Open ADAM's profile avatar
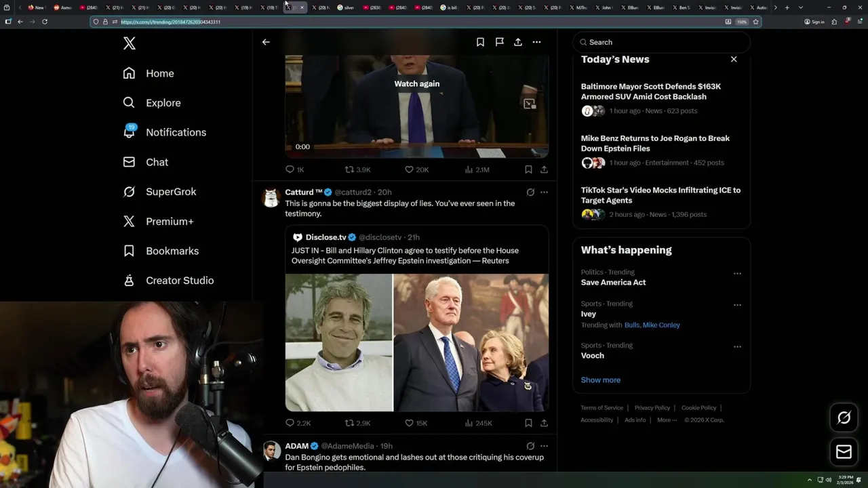The width and height of the screenshot is (868, 488). 271,451
